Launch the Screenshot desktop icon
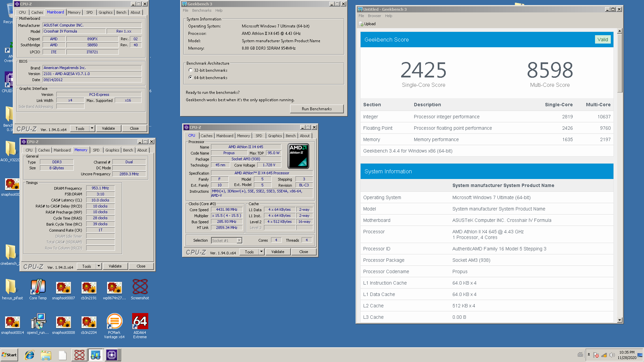644x362 pixels. (140, 289)
